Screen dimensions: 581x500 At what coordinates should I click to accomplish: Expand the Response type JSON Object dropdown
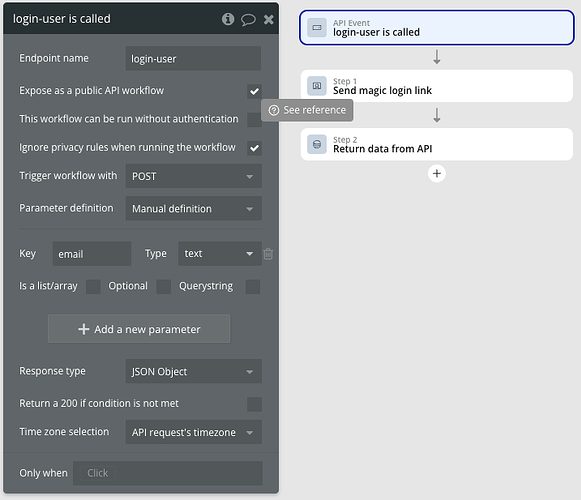(193, 371)
